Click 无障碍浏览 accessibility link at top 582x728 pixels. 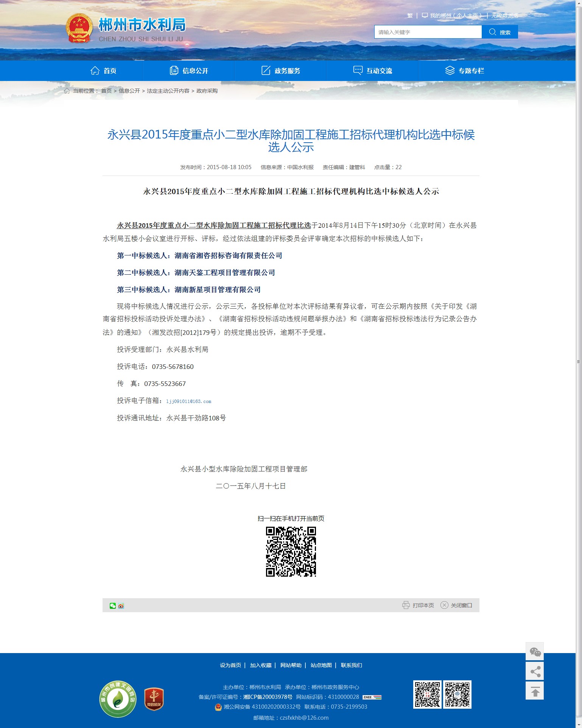[504, 16]
